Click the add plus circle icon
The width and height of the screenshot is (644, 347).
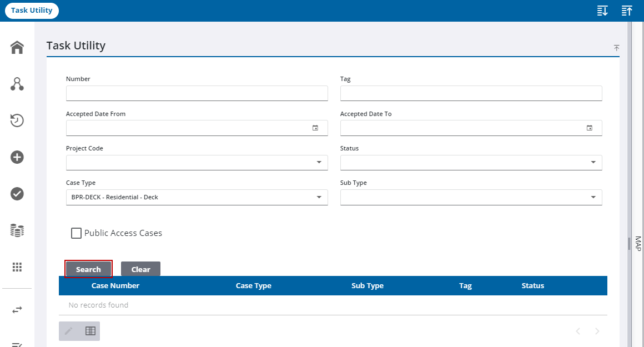point(17,157)
